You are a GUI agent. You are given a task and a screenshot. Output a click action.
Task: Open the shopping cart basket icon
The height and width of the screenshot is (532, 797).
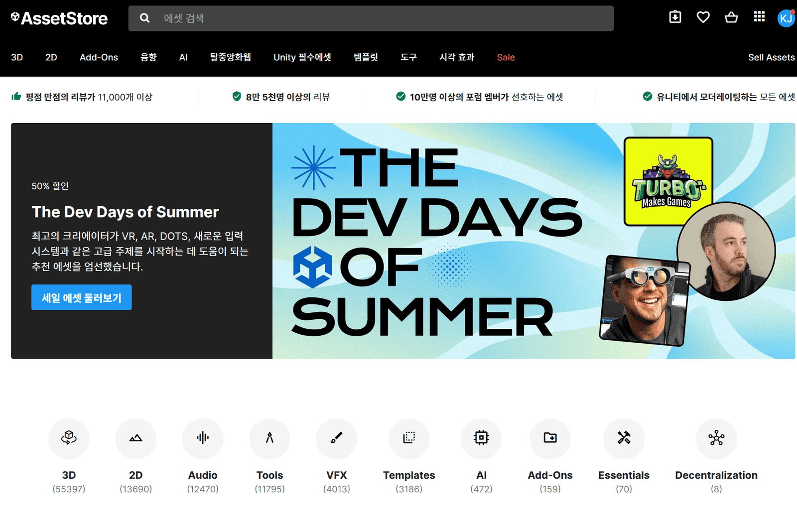[731, 17]
